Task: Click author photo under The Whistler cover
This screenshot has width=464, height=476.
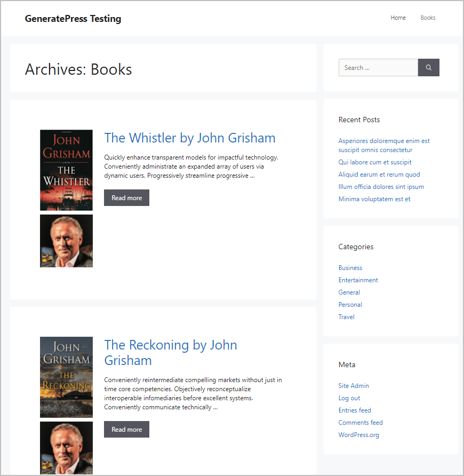Action: pos(67,241)
